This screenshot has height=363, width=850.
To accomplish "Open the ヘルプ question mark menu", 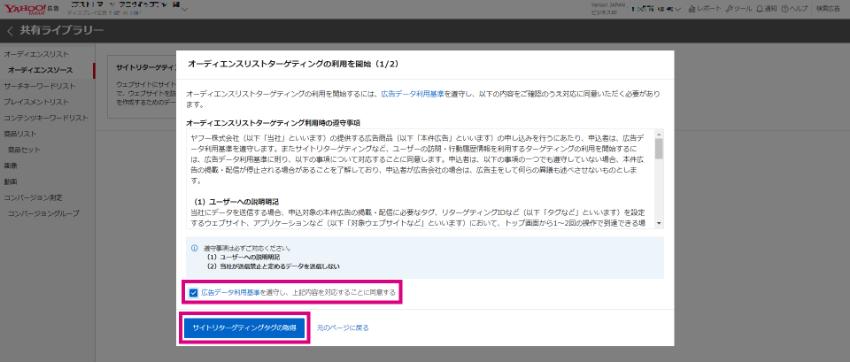I will pos(794,9).
